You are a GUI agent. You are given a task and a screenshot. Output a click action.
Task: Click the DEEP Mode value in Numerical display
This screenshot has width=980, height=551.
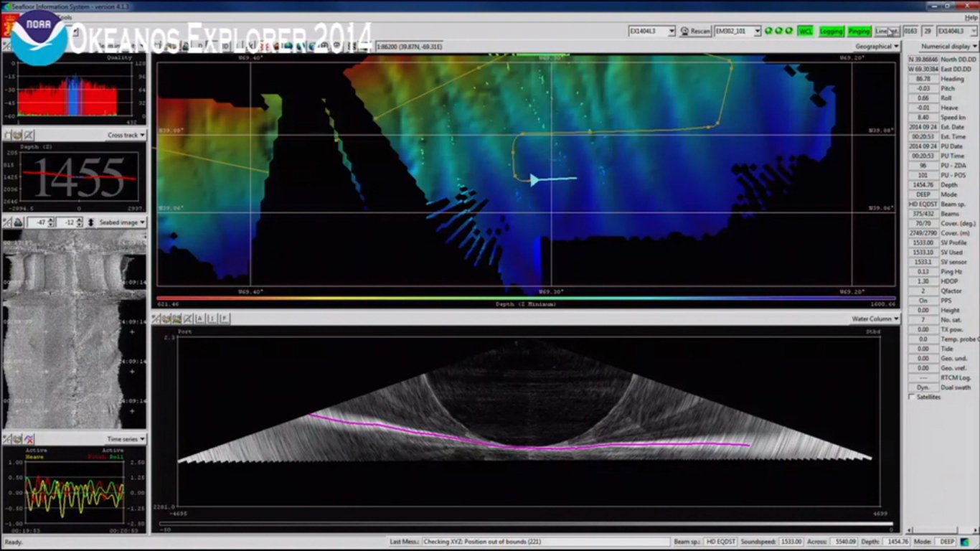(x=923, y=194)
